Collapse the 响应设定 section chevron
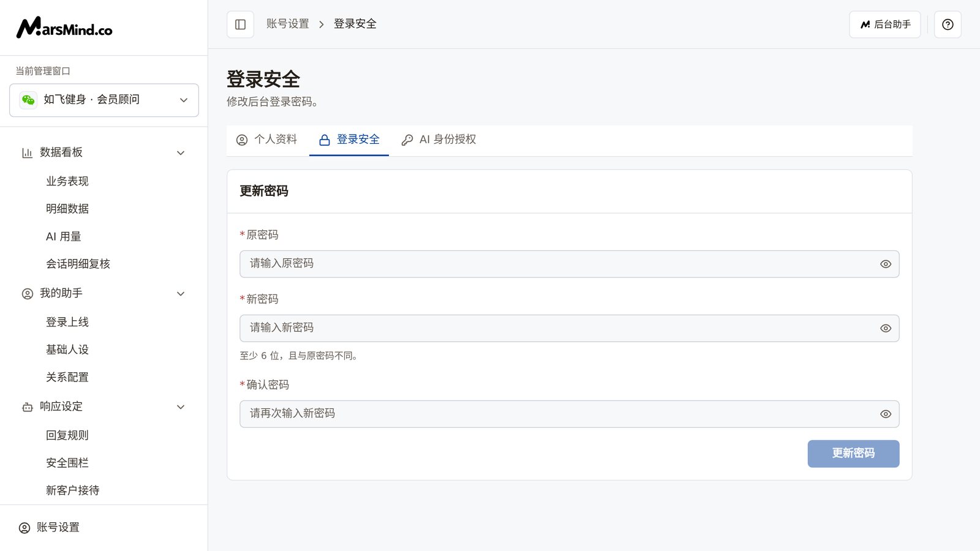The image size is (980, 551). click(x=181, y=407)
